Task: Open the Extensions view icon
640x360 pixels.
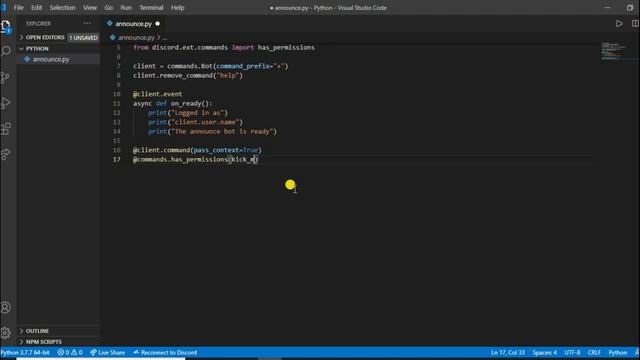Action: (6, 129)
